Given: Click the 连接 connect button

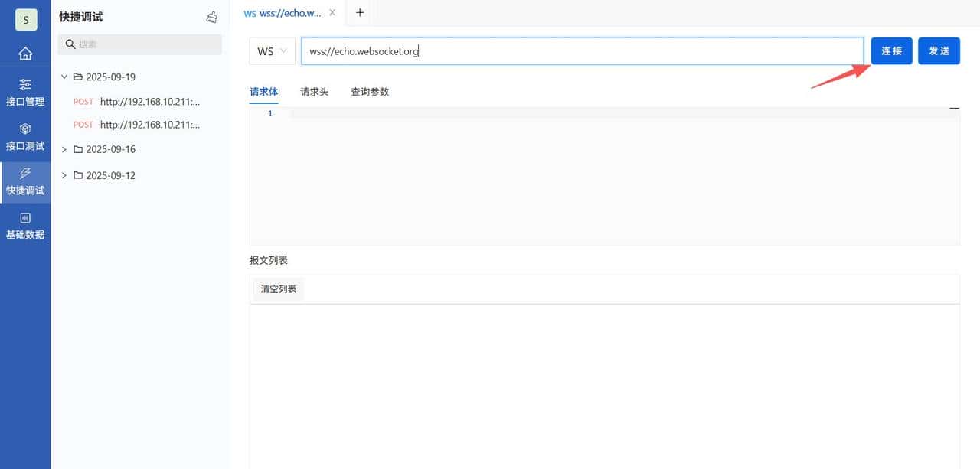Looking at the screenshot, I should click(x=890, y=50).
